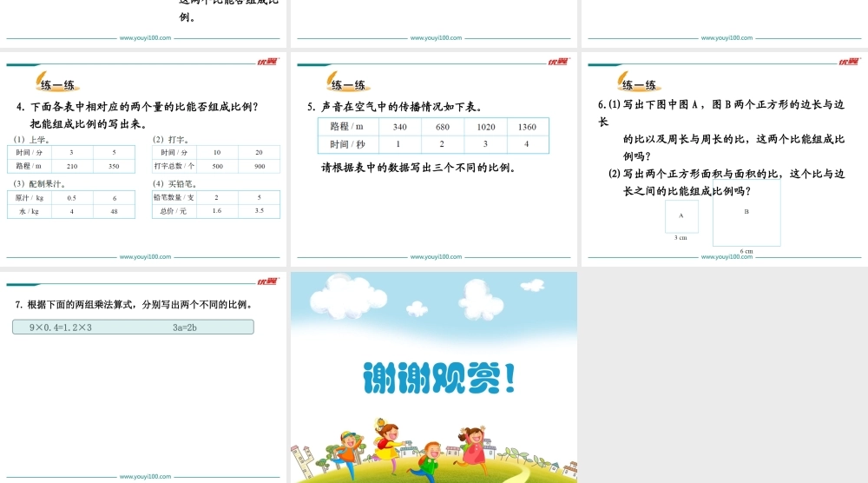Open the youyi100.com link under question 4 slide
The height and width of the screenshot is (483, 868).
click(145, 257)
